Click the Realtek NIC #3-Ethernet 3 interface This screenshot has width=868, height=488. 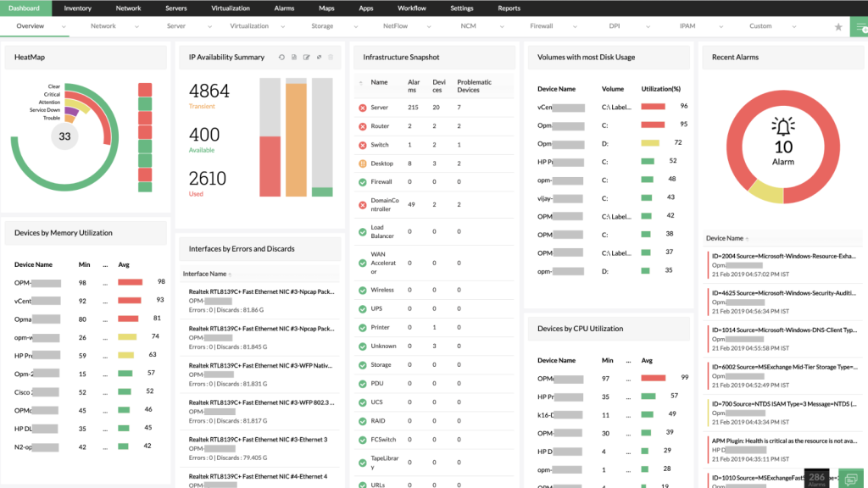[258, 440]
